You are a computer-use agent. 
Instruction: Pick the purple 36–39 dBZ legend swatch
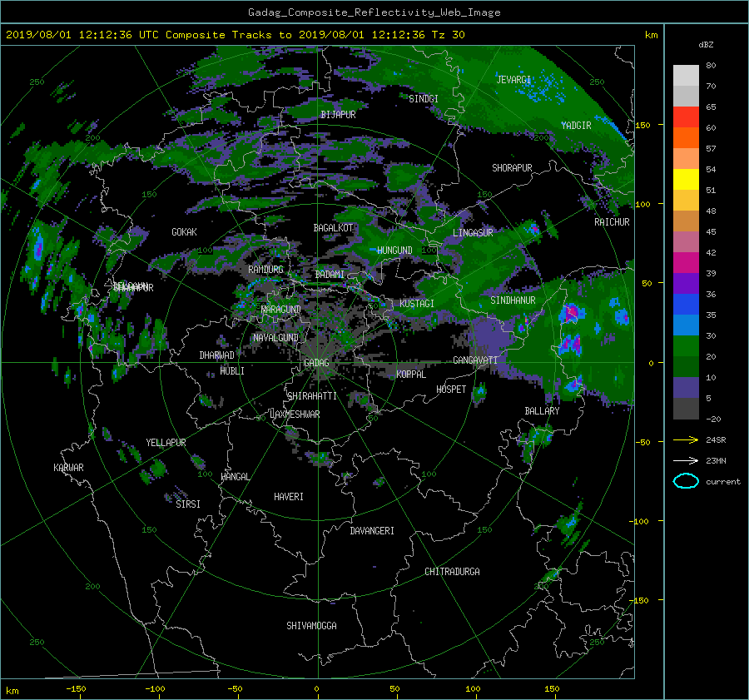point(686,284)
